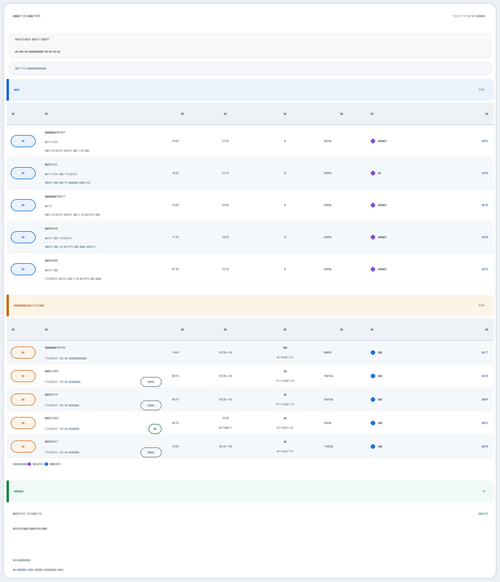Click the blue pill badge in the blue table's first row
500x582 pixels.
[23, 141]
